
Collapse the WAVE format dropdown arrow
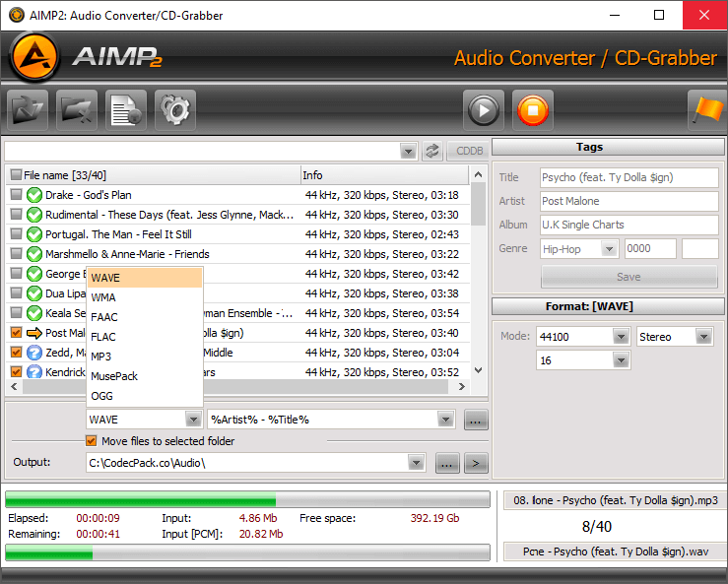pos(193,420)
